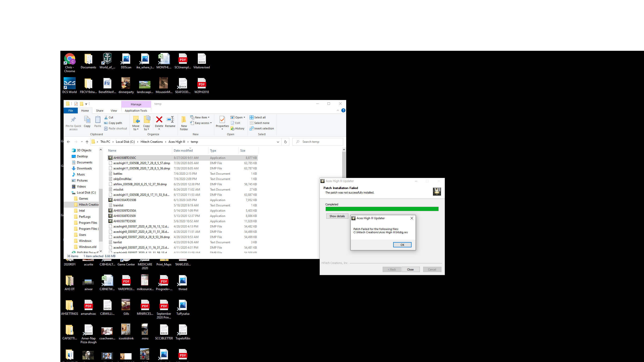Click Select all in ribbon
The height and width of the screenshot is (362, 644).
coord(258,117)
